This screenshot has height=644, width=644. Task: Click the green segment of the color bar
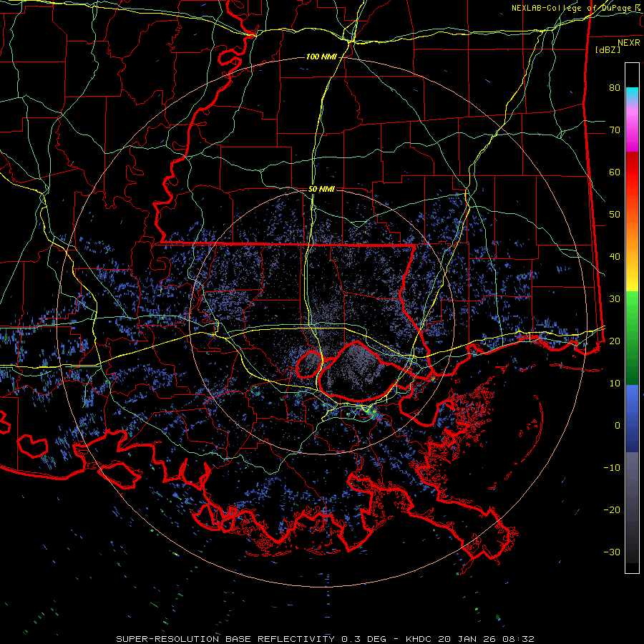[632, 338]
